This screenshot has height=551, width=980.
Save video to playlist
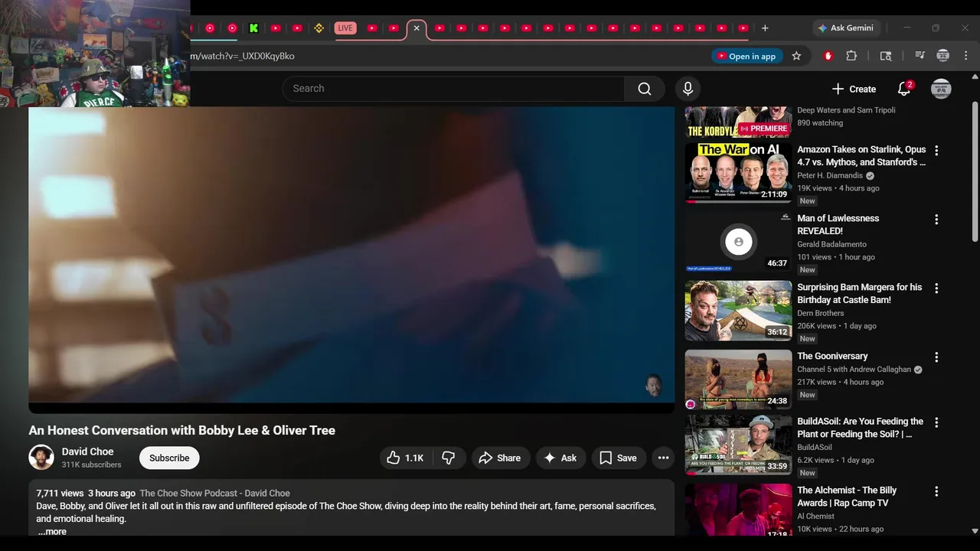click(618, 458)
